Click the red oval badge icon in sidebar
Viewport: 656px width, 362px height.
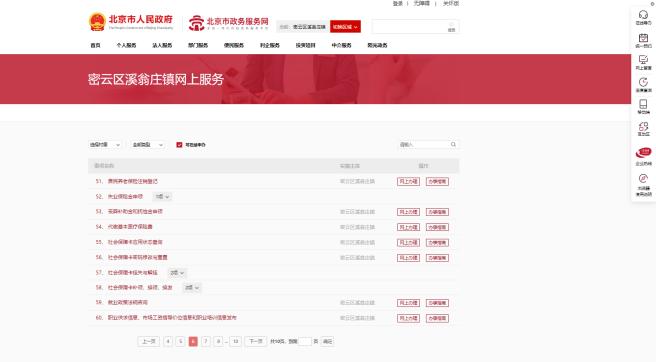tap(643, 152)
